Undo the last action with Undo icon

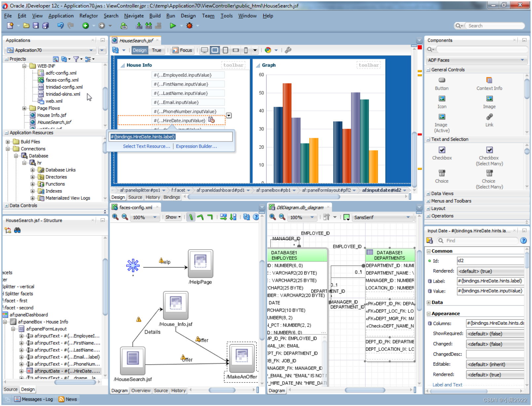[60, 25]
